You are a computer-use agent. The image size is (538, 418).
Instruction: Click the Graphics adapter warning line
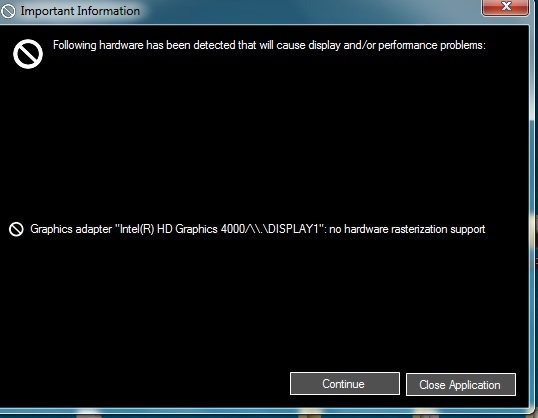point(258,229)
